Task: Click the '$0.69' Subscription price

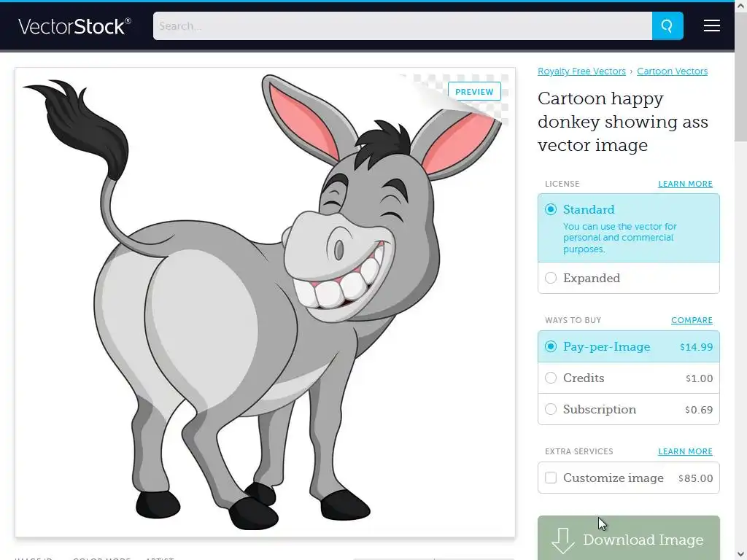Action: tap(699, 410)
